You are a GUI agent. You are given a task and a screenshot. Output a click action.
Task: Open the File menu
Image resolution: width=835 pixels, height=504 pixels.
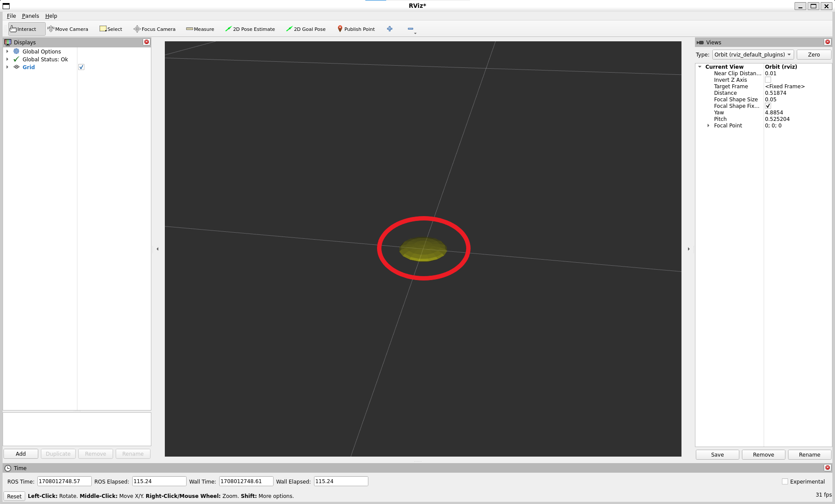coord(11,16)
